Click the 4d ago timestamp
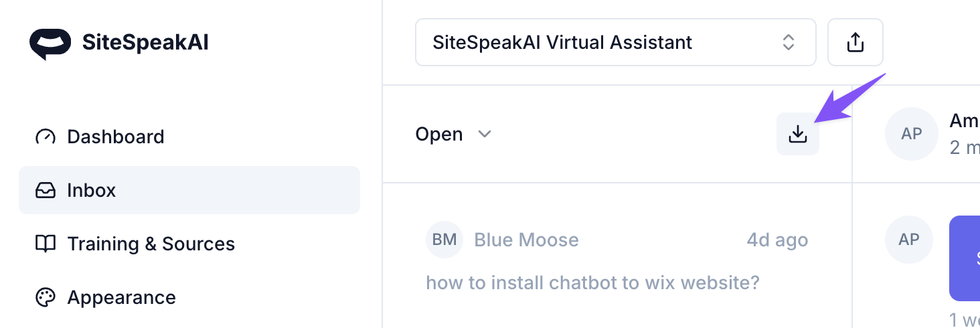980x328 pixels. click(x=777, y=240)
